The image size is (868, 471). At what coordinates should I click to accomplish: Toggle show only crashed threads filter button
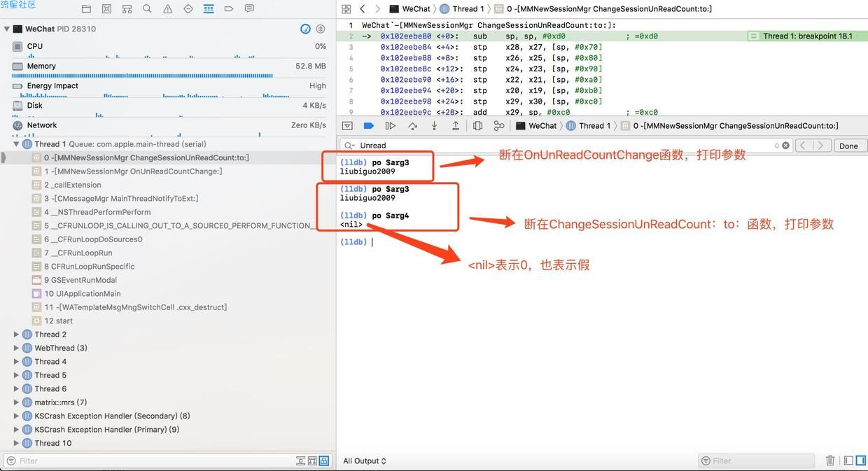click(300, 461)
